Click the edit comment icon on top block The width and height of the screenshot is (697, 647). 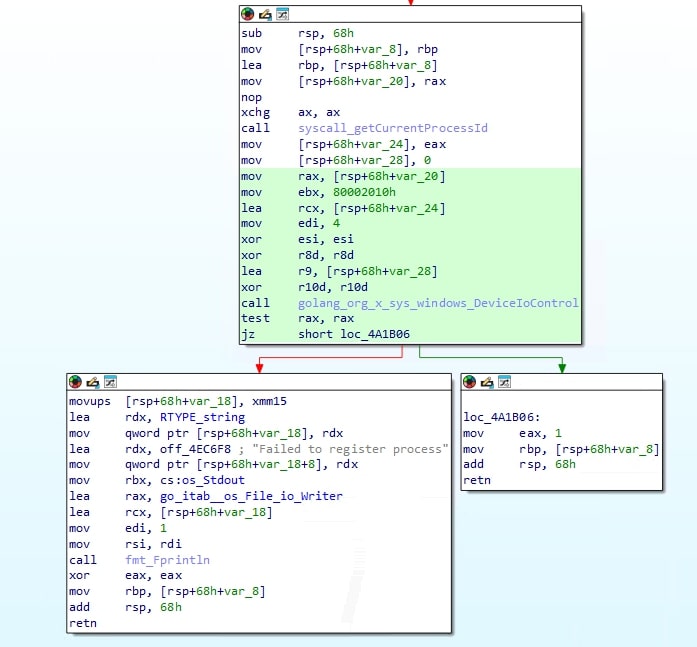coord(265,14)
